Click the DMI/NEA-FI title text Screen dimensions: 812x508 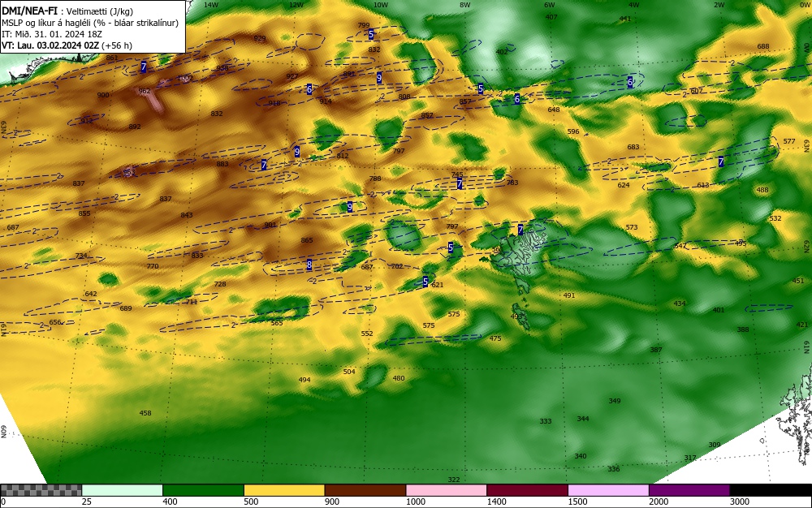coord(29,11)
